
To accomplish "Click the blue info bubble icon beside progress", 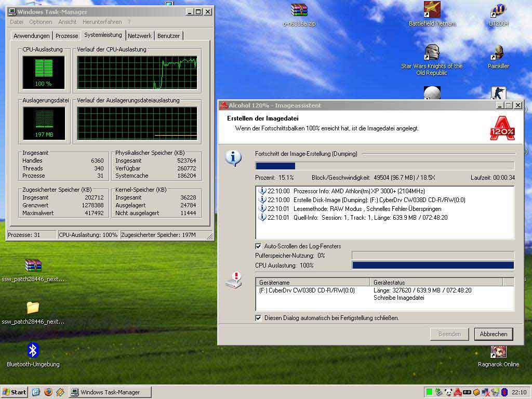I will 233,158.
